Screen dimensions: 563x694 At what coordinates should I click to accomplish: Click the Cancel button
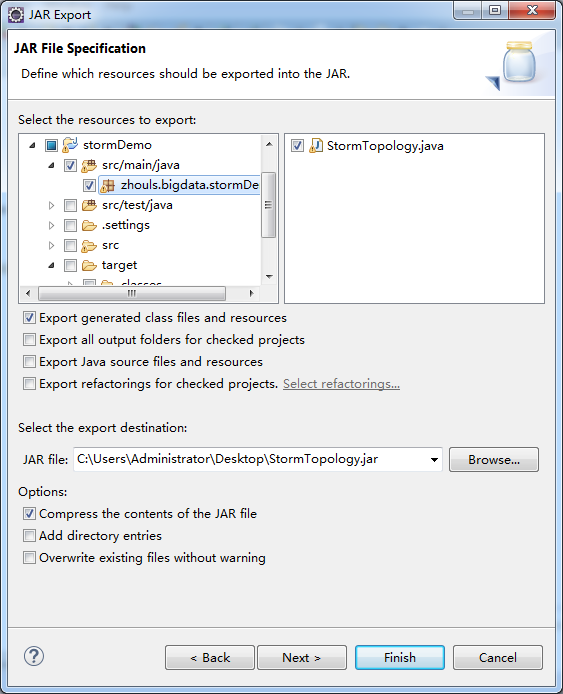(498, 658)
